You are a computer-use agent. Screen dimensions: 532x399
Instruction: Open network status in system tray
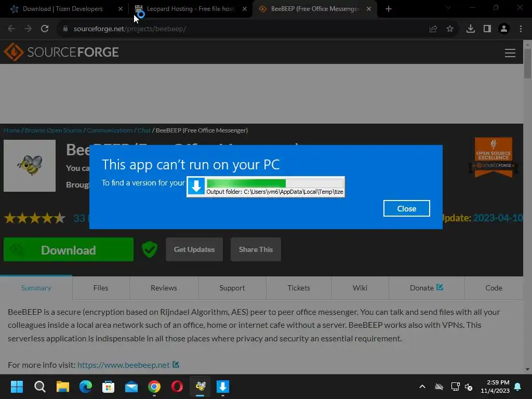pos(455,387)
